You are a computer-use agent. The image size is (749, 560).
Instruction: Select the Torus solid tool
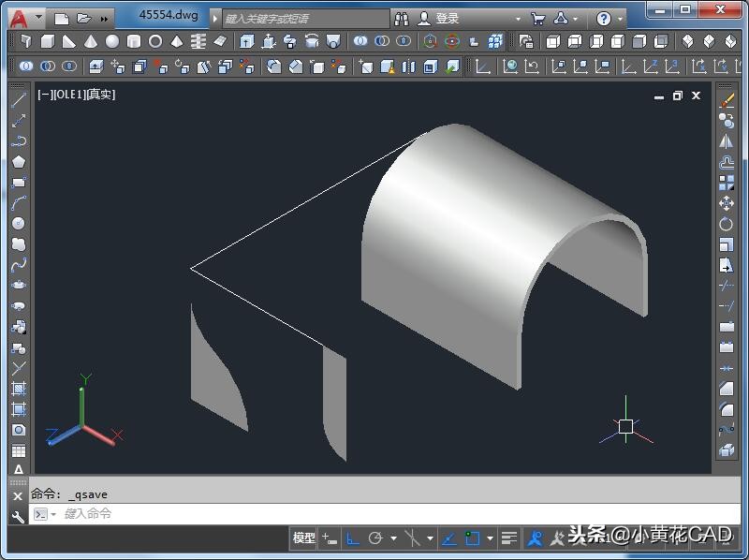coord(155,42)
